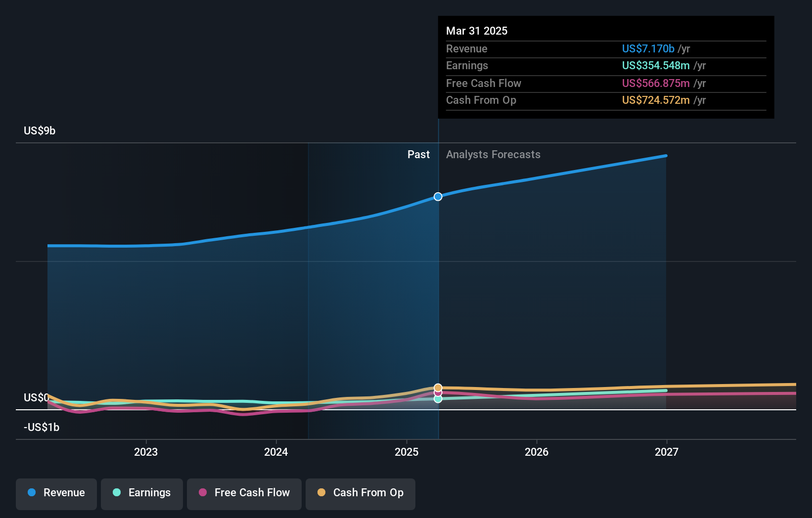Switch to the Analysts Forecasts section
Image resolution: width=812 pixels, height=518 pixels.
493,155
